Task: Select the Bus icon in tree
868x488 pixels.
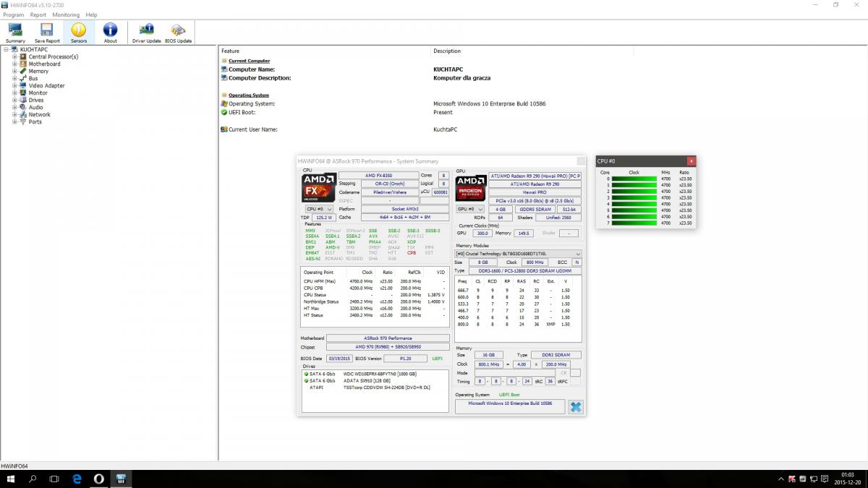Action: (x=22, y=78)
